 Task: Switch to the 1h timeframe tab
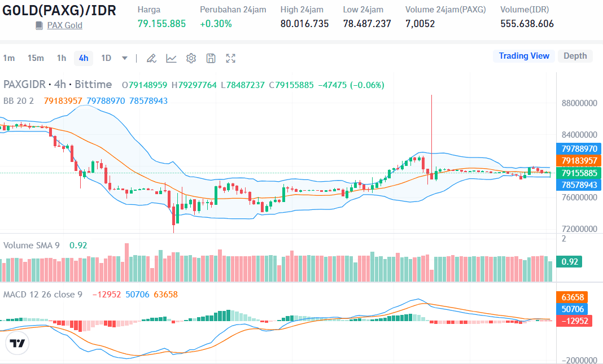[x=60, y=58]
